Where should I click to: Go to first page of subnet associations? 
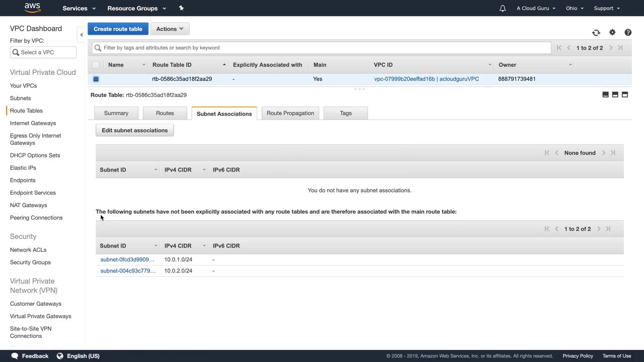click(547, 153)
